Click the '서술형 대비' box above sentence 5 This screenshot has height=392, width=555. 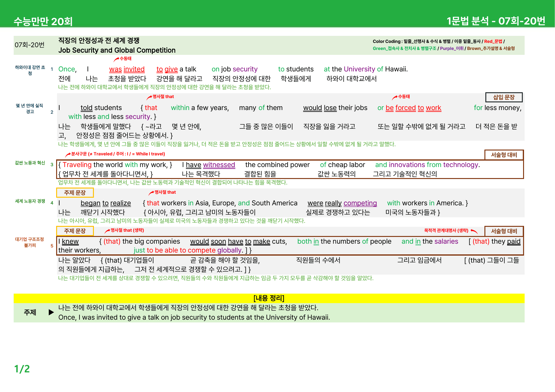tap(504, 231)
